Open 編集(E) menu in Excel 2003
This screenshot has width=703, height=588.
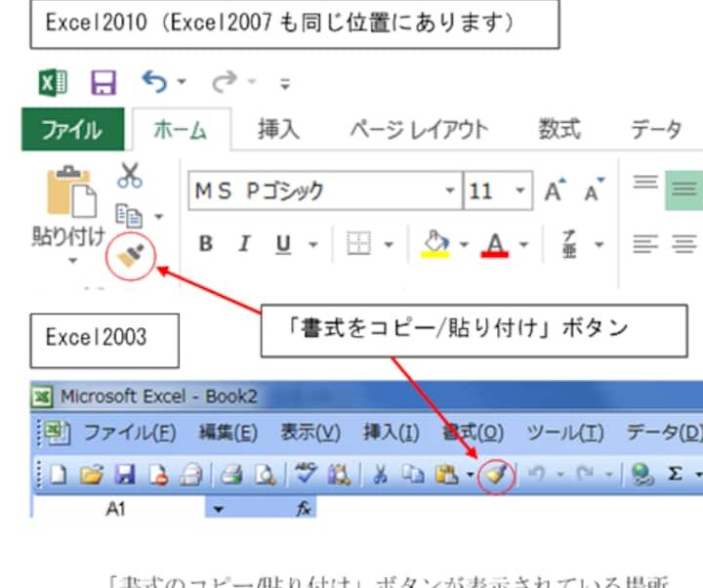(228, 433)
